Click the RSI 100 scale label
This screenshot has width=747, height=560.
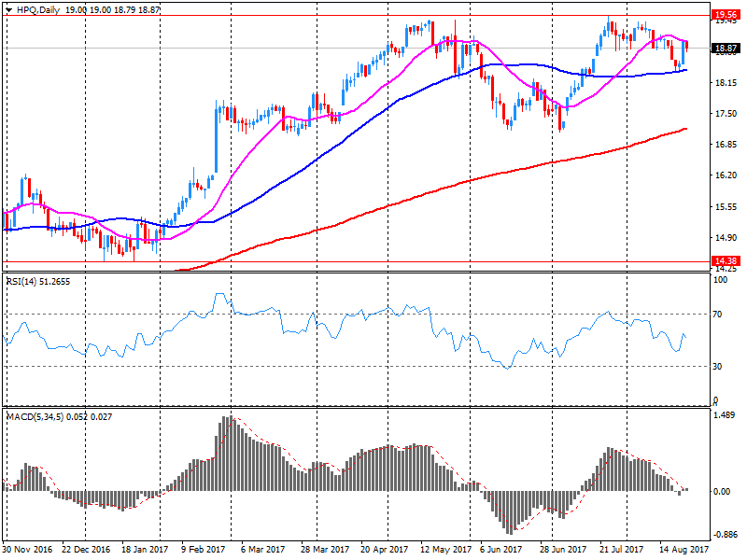click(720, 279)
